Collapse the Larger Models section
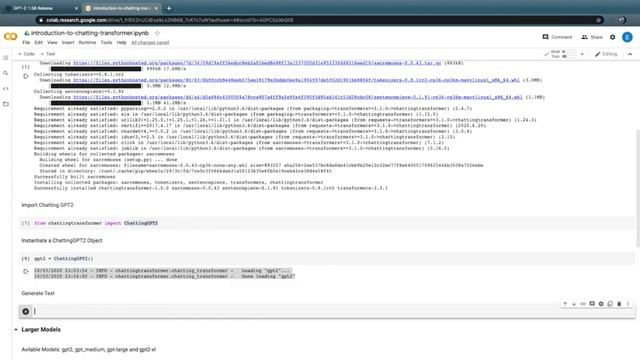The image size is (640, 360). (x=16, y=329)
